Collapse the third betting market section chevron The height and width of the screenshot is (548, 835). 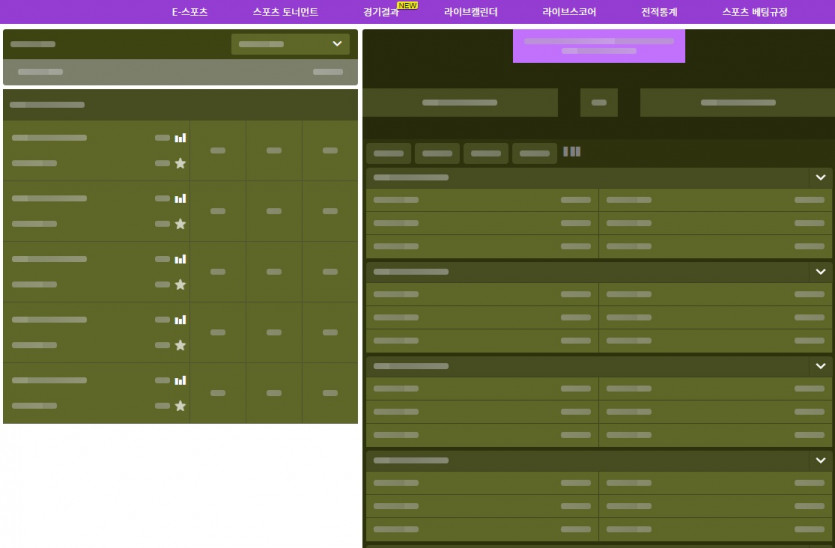[821, 366]
